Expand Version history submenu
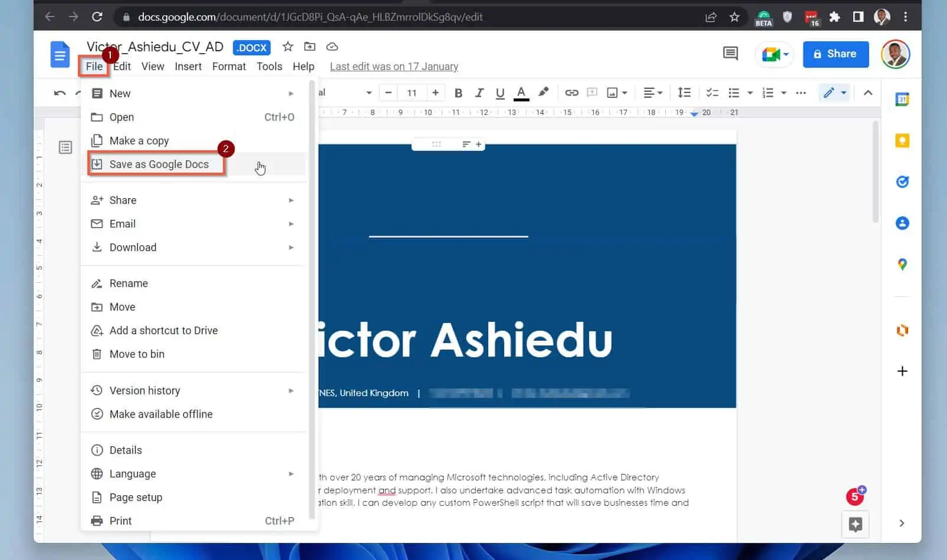Screen dimensions: 947x560 pyautogui.click(x=194, y=390)
